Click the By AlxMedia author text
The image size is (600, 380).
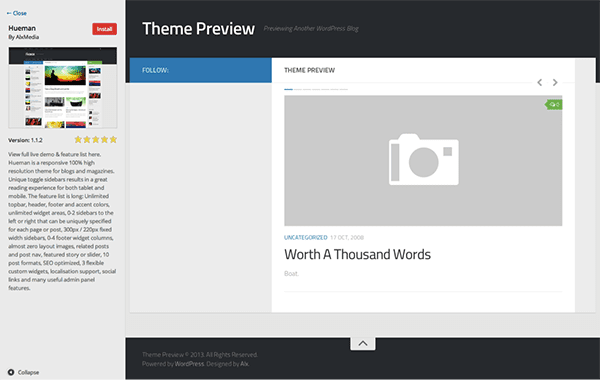point(24,37)
